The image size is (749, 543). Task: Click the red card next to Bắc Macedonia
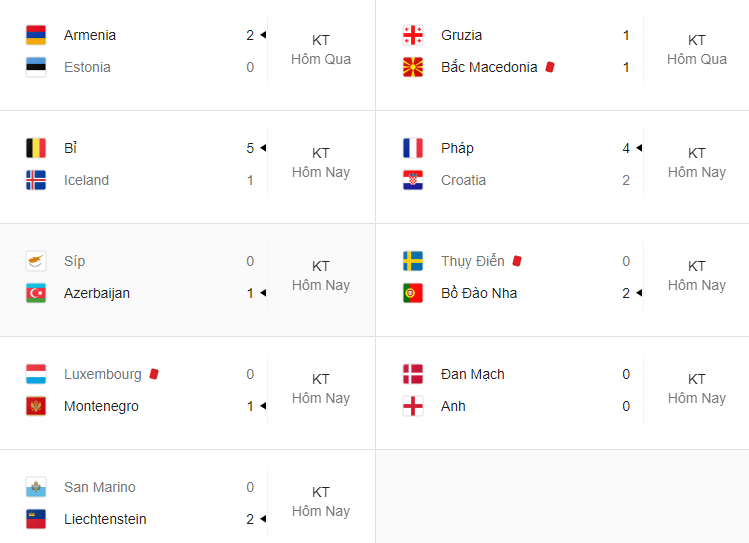550,67
